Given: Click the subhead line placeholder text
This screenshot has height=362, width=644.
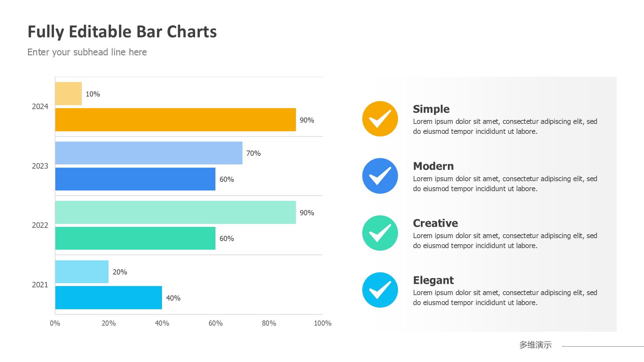Looking at the screenshot, I should [x=87, y=52].
